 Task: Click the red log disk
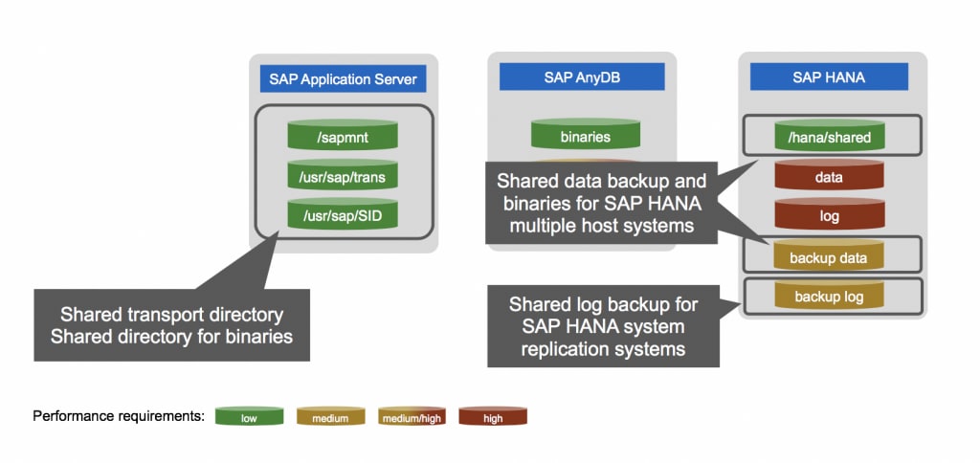click(829, 216)
